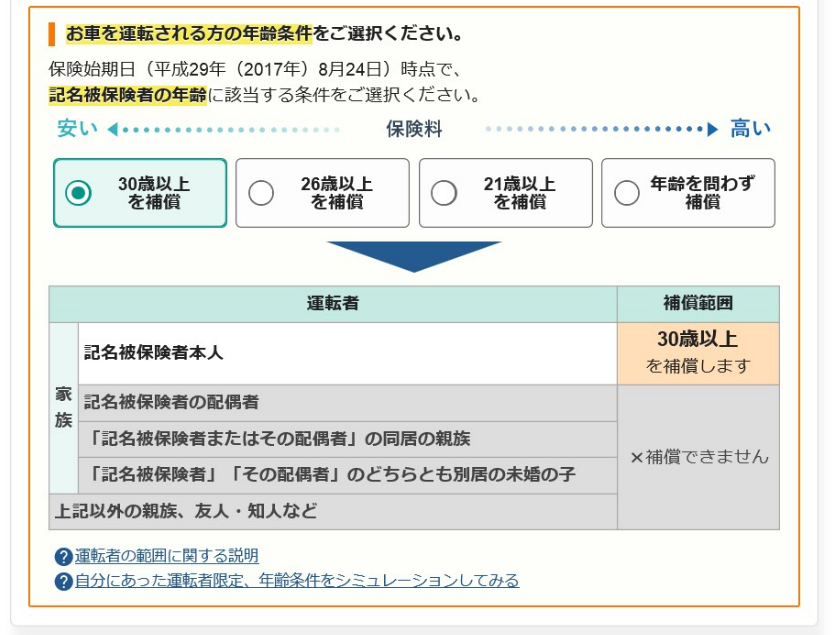Image resolution: width=833 pixels, height=635 pixels.
Task: Click the 保険料 label
Action: 414,129
